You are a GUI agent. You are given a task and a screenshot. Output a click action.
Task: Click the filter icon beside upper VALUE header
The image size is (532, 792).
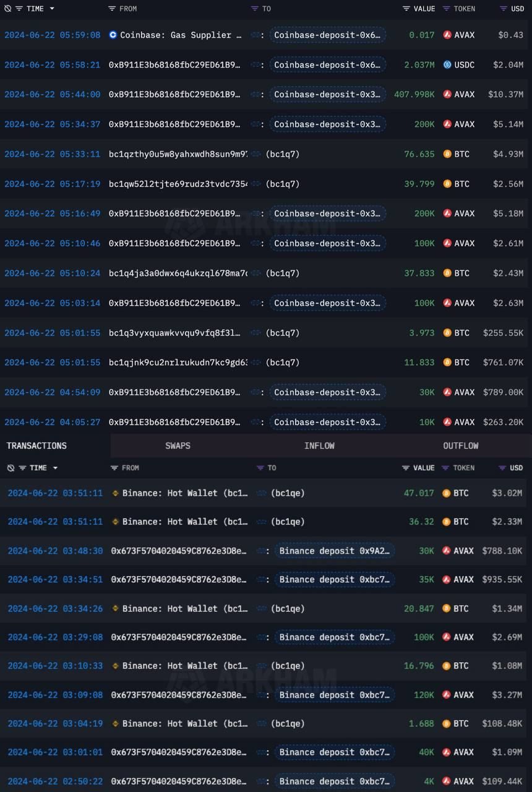[406, 9]
